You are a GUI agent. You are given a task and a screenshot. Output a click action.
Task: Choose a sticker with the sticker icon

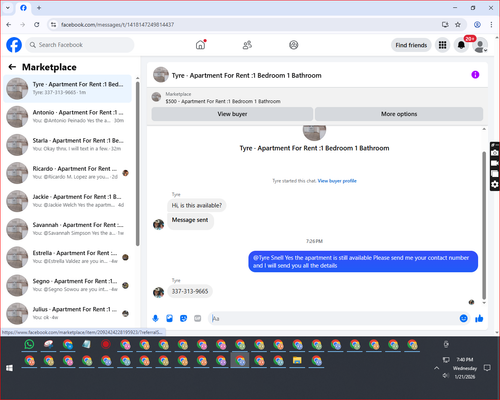tap(184, 318)
